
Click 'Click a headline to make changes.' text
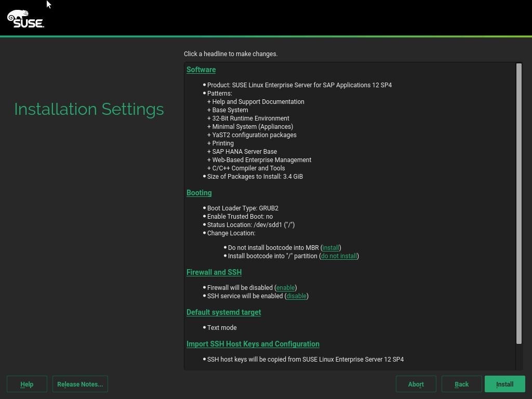coord(231,54)
